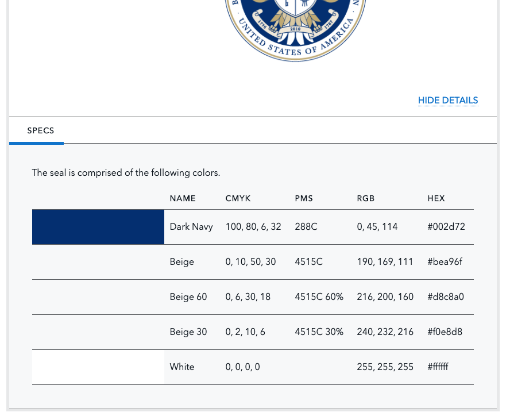Select RGB value 0, 45, 114

tap(377, 226)
